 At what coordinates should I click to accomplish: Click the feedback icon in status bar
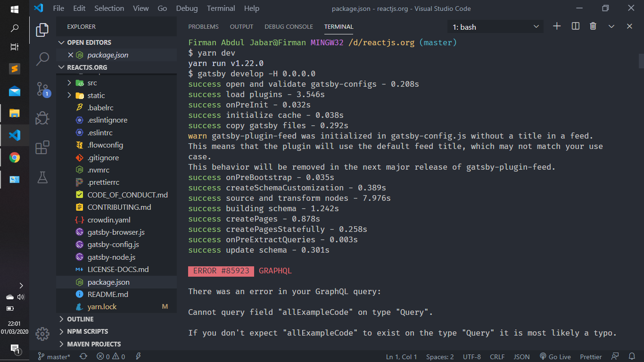click(x=615, y=357)
